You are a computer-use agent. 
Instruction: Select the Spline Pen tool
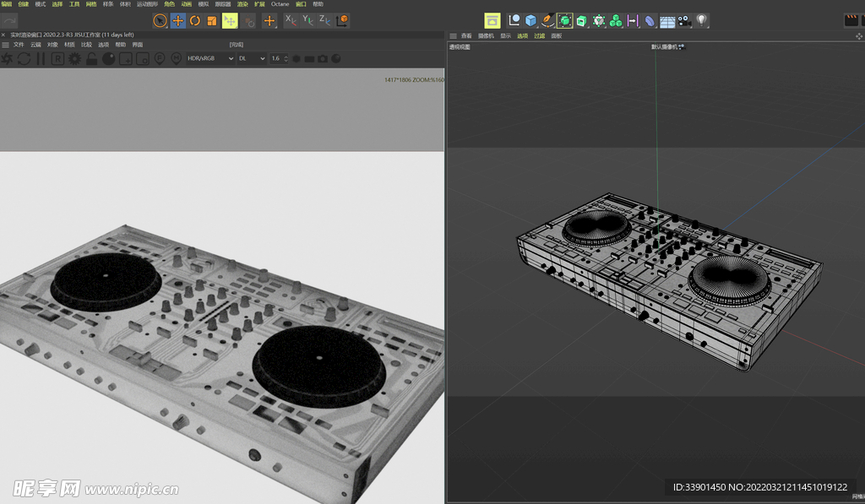547,20
